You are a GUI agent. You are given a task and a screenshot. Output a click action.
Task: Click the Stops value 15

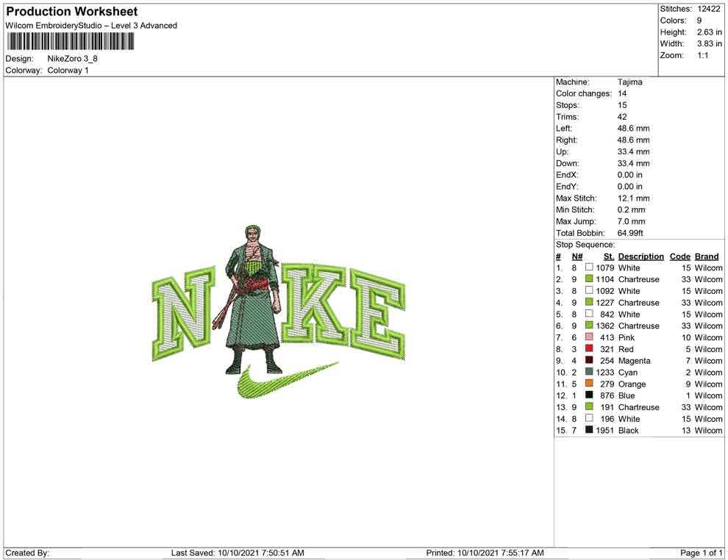coord(621,105)
